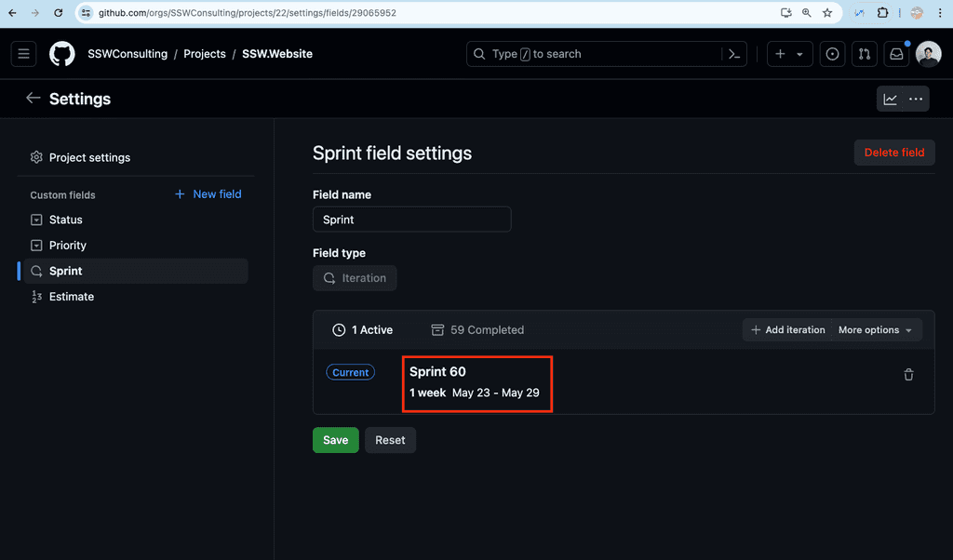Select the Estimate custom field

click(x=70, y=296)
